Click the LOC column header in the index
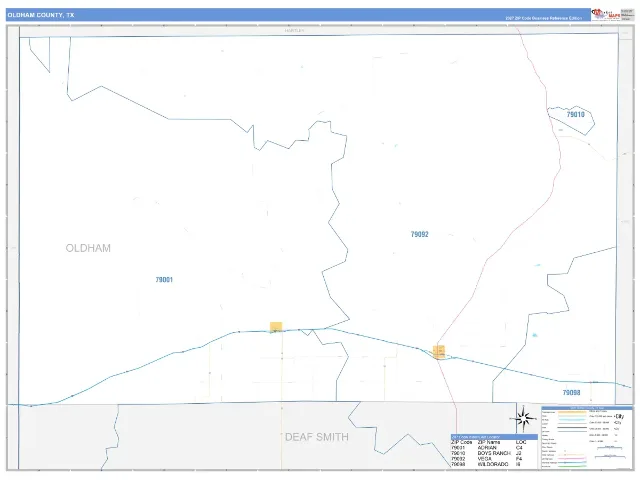 coord(521,442)
